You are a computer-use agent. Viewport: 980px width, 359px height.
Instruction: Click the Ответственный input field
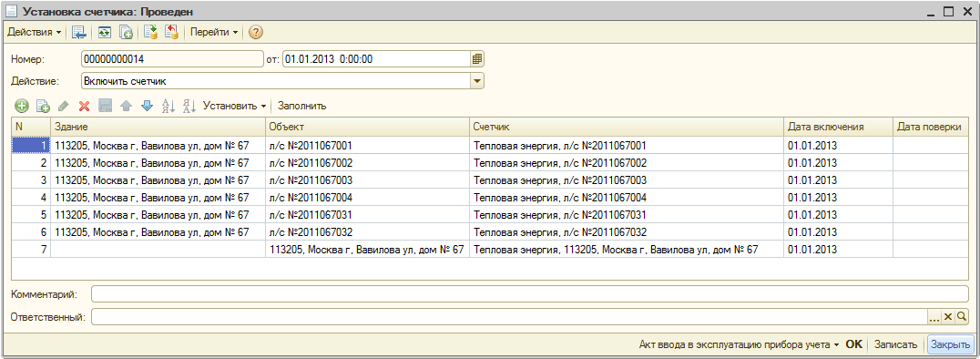point(509,317)
